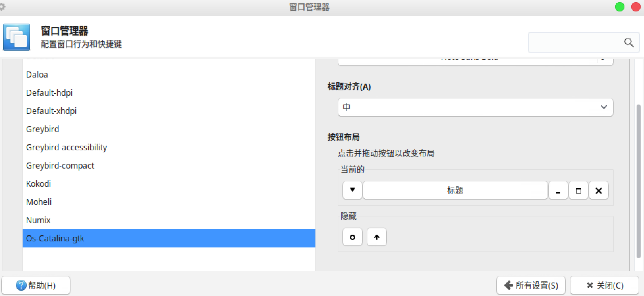
Task: Click the window menu arrow layout button
Action: click(x=352, y=190)
